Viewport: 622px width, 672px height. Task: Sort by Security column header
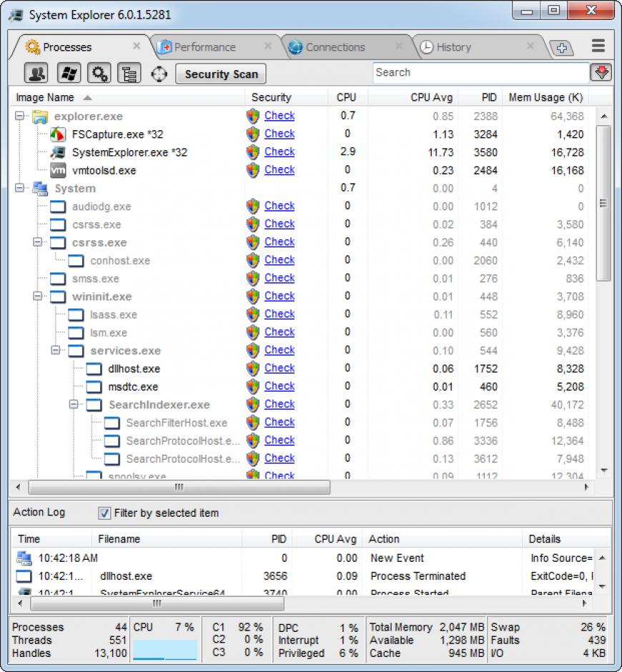pyautogui.click(x=287, y=98)
